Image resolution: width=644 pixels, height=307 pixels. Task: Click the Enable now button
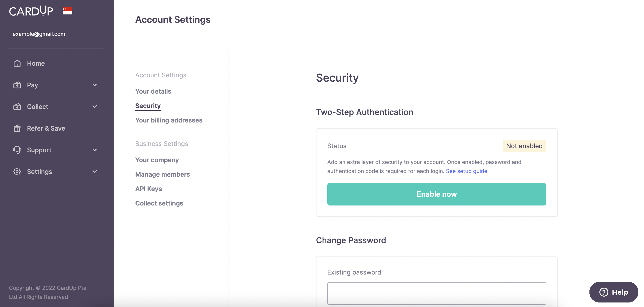[x=436, y=194]
